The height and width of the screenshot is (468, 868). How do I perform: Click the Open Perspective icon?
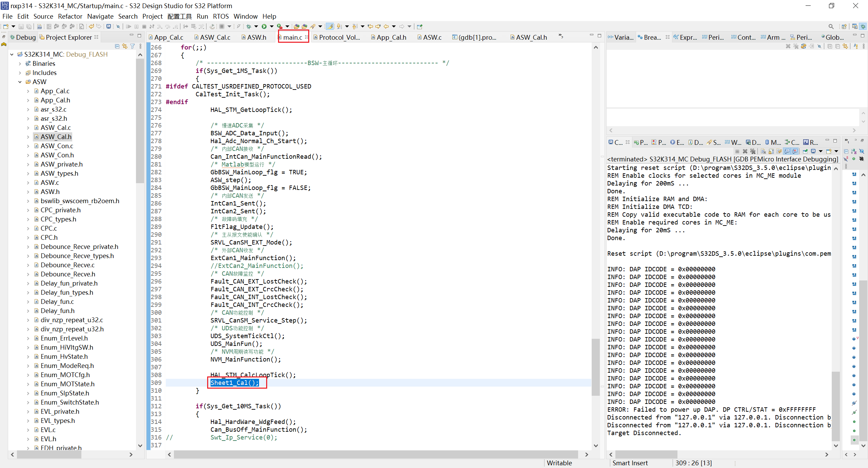click(x=844, y=26)
